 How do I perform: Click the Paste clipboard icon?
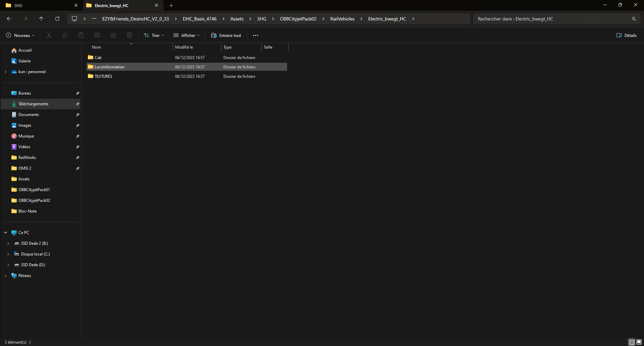point(81,35)
